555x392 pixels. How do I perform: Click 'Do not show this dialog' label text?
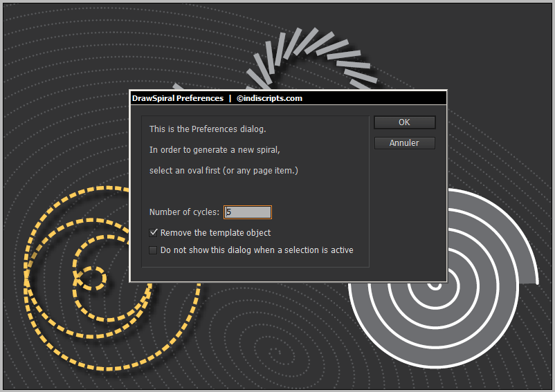pyautogui.click(x=256, y=250)
